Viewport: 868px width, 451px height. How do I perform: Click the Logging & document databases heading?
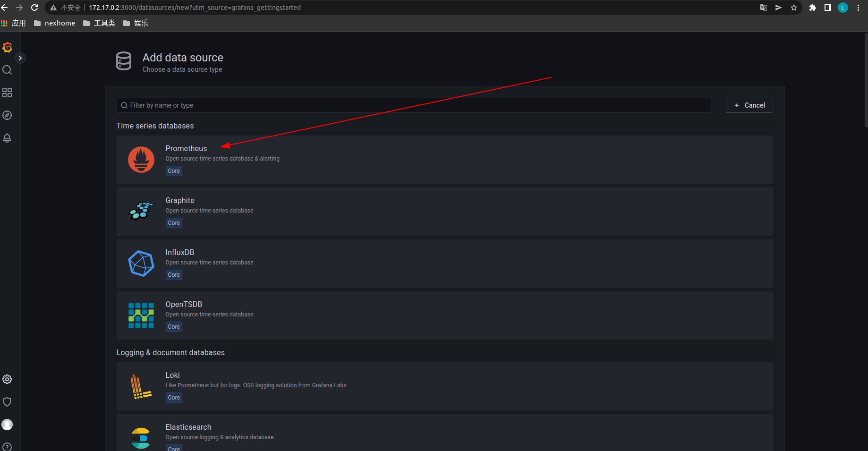170,352
